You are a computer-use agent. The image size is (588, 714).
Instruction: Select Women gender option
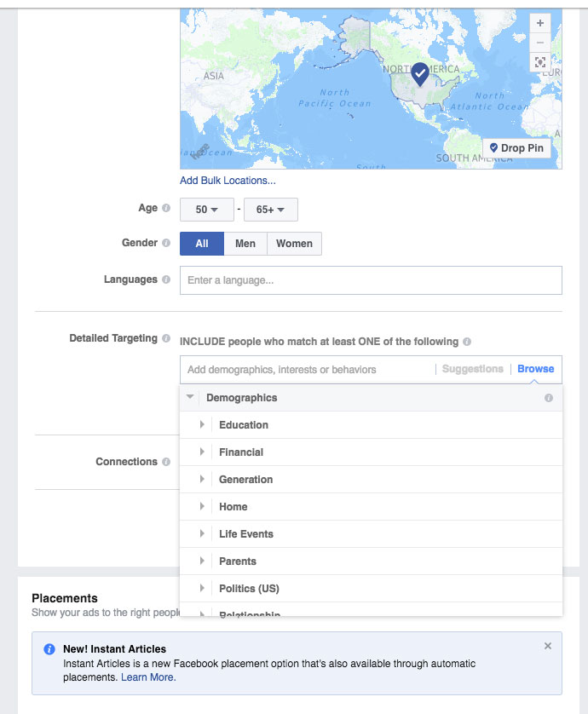(294, 244)
